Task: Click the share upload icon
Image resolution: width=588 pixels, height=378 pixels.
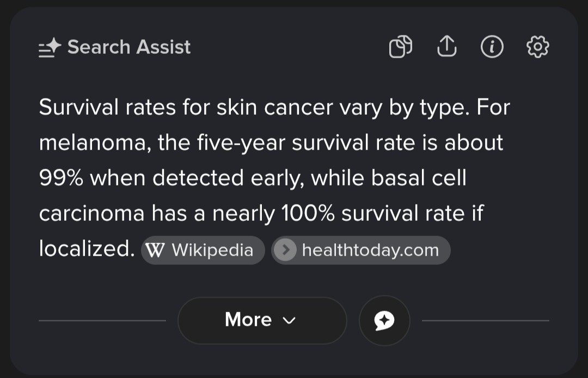Action: [446, 47]
